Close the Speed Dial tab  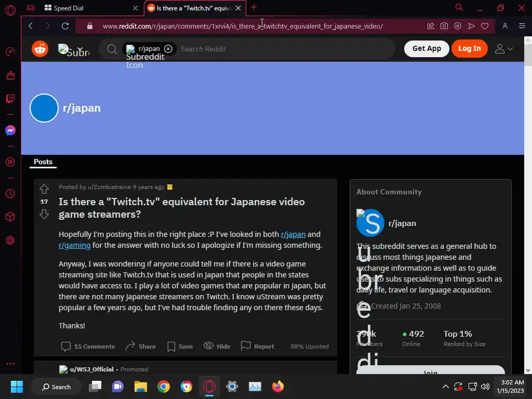(x=136, y=8)
